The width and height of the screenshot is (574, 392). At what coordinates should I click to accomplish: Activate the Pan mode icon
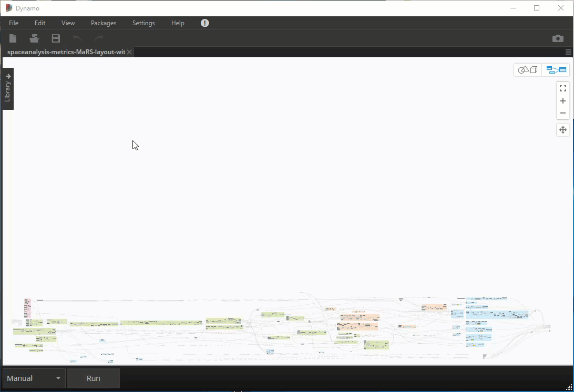point(562,130)
